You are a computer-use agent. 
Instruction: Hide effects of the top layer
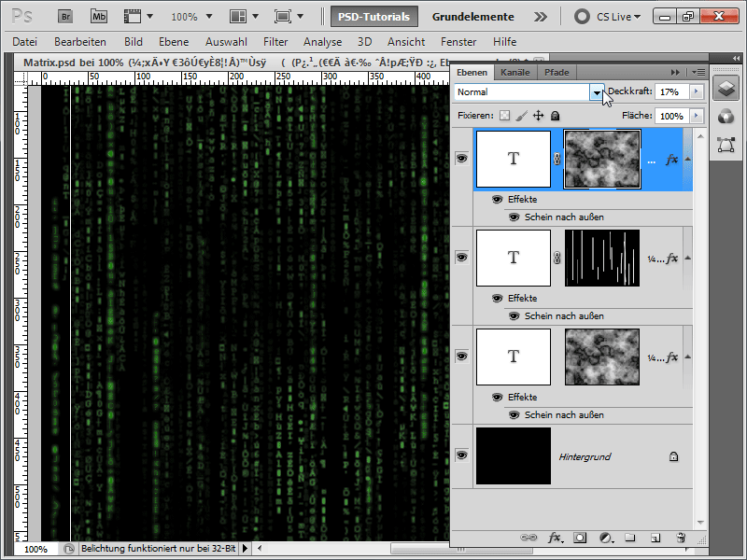(x=497, y=200)
